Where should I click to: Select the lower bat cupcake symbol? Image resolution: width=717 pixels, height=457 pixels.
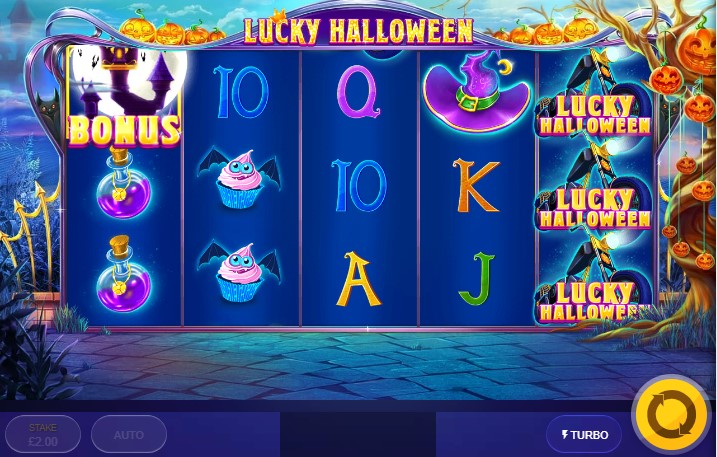pyautogui.click(x=240, y=272)
